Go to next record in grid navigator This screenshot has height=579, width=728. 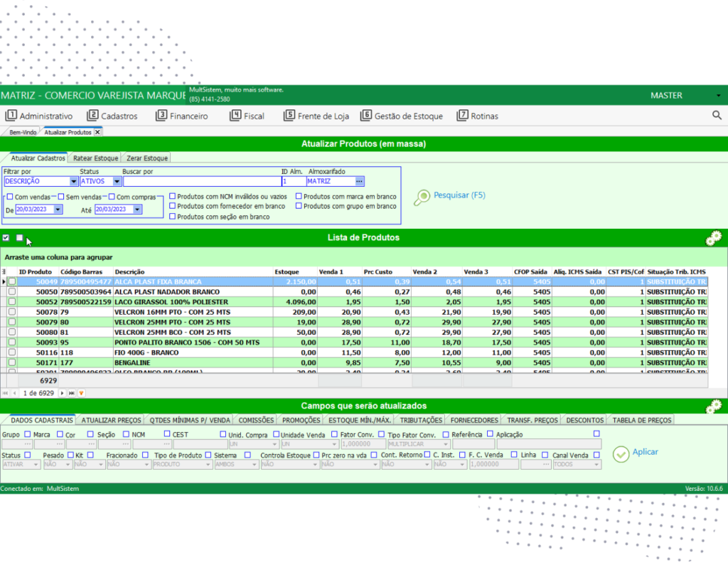point(62,393)
